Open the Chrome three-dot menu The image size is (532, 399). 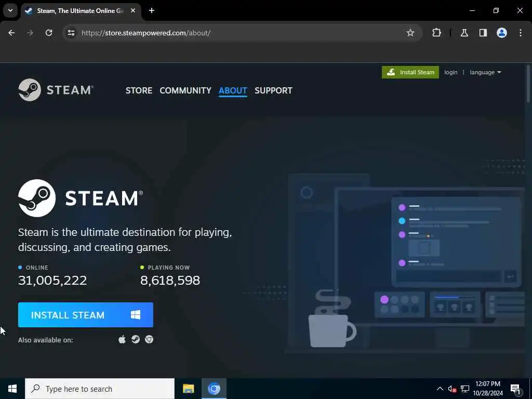tap(521, 33)
